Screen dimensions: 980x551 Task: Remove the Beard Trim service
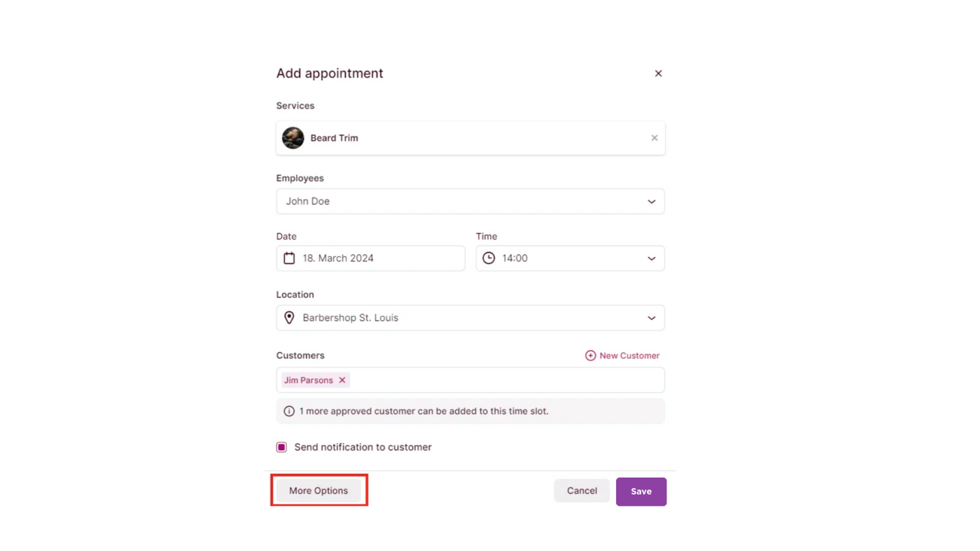pyautogui.click(x=654, y=138)
